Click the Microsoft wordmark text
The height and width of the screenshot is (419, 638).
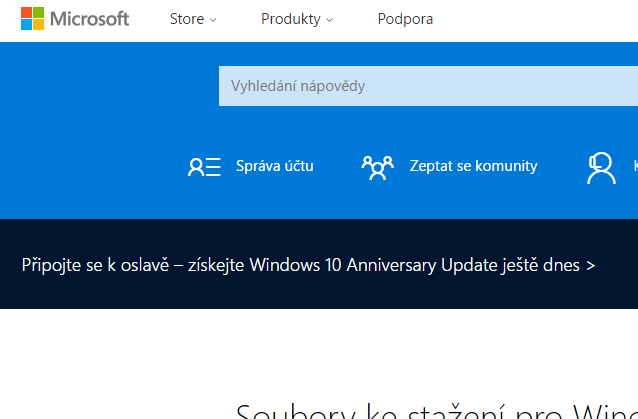point(89,19)
